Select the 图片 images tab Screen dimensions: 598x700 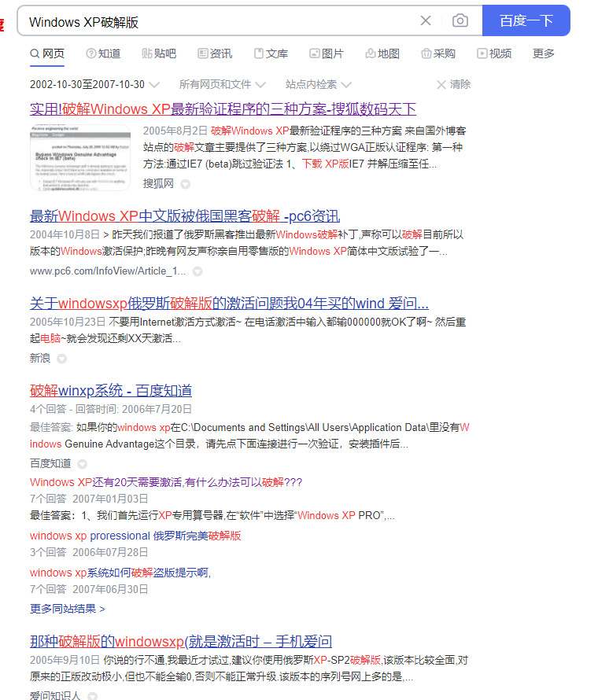[326, 53]
